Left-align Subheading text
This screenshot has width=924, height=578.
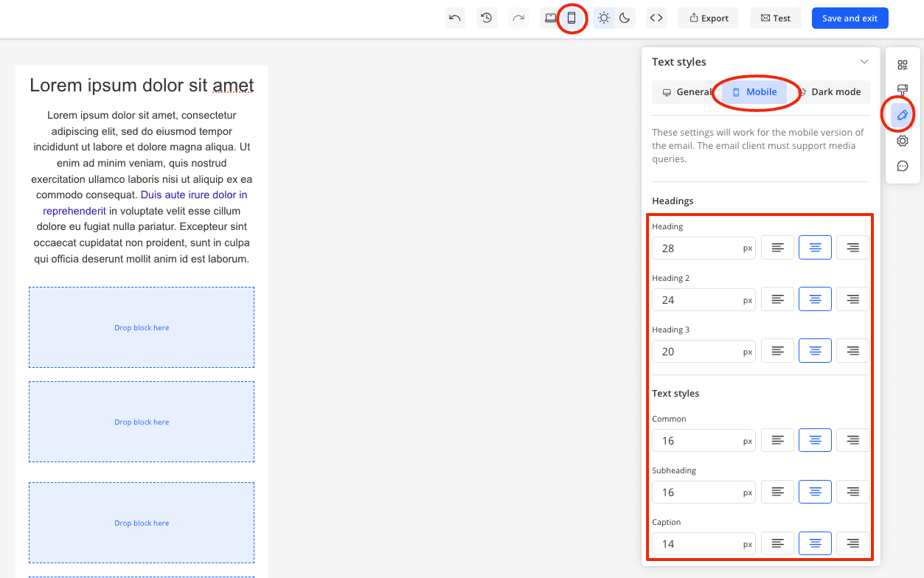click(x=777, y=492)
